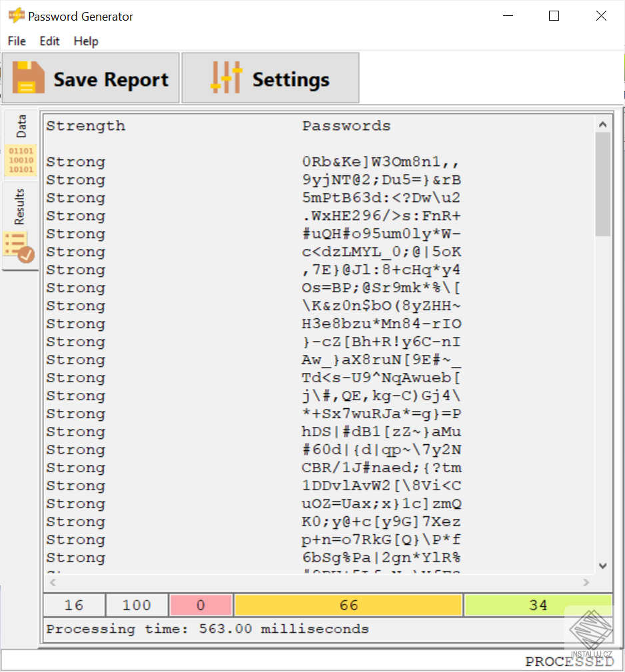Click the Settings sliders icon

coord(227,77)
